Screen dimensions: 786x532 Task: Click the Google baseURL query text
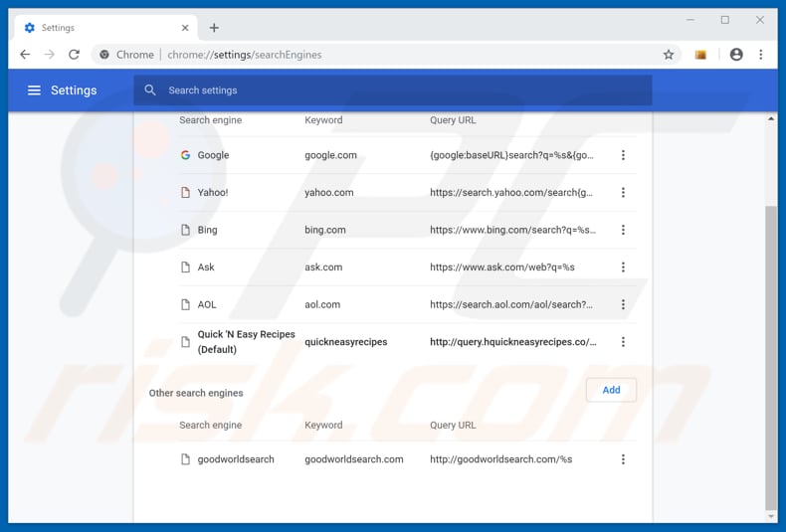[511, 155]
